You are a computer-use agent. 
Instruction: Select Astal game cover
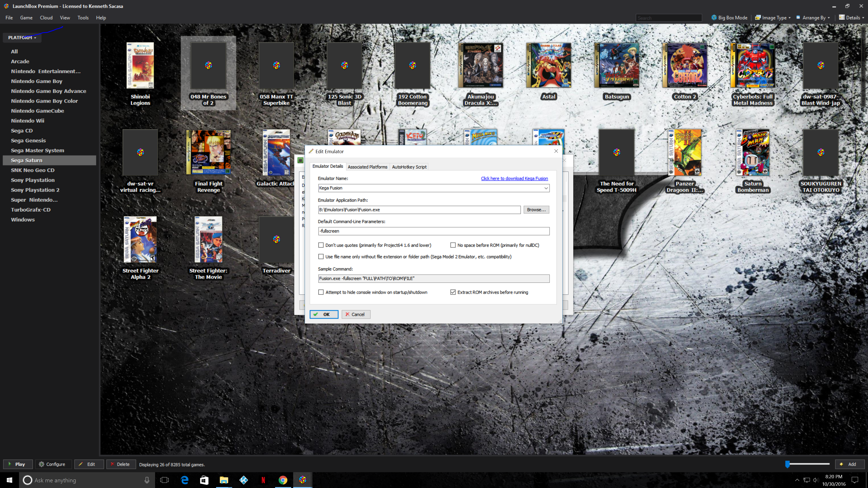549,65
